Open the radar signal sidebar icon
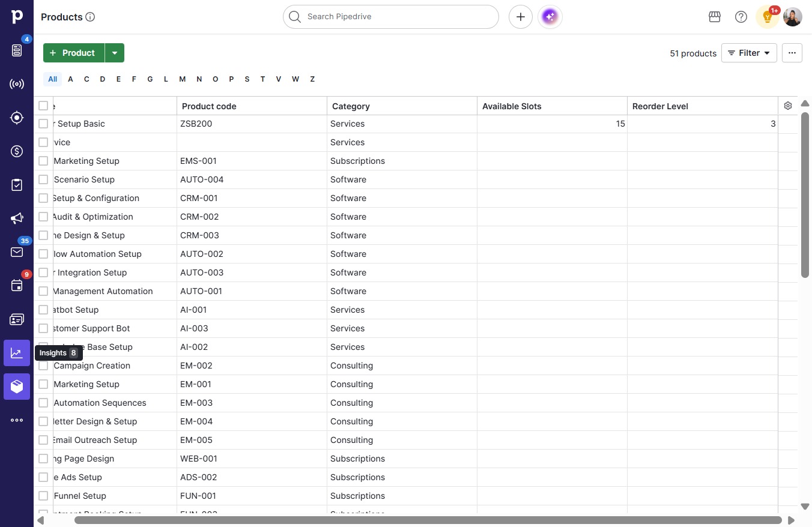The image size is (812, 527). tap(17, 84)
